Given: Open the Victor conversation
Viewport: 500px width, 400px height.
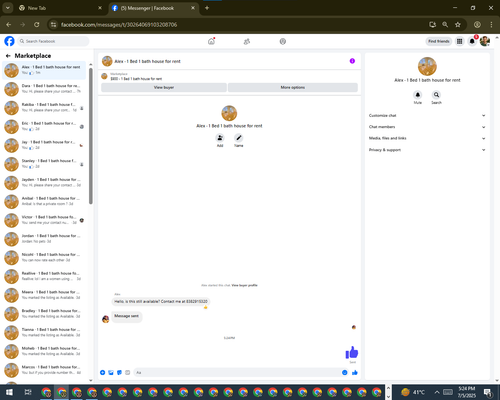Looking at the screenshot, I should 44,220.
